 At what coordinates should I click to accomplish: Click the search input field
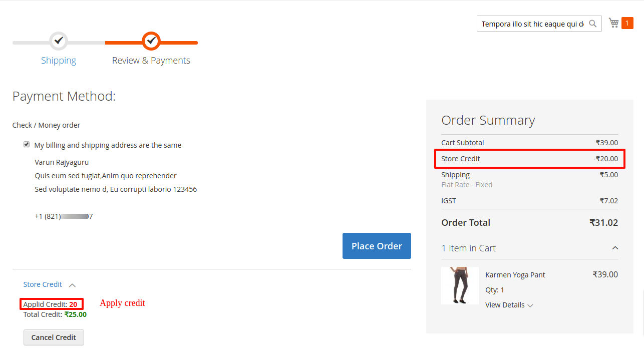pyautogui.click(x=532, y=24)
